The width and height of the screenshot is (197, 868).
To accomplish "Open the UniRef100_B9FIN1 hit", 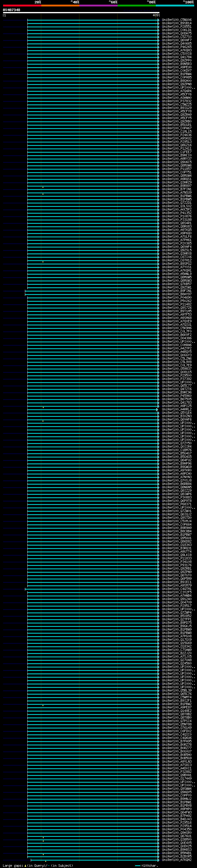I will [x=177, y=291].
